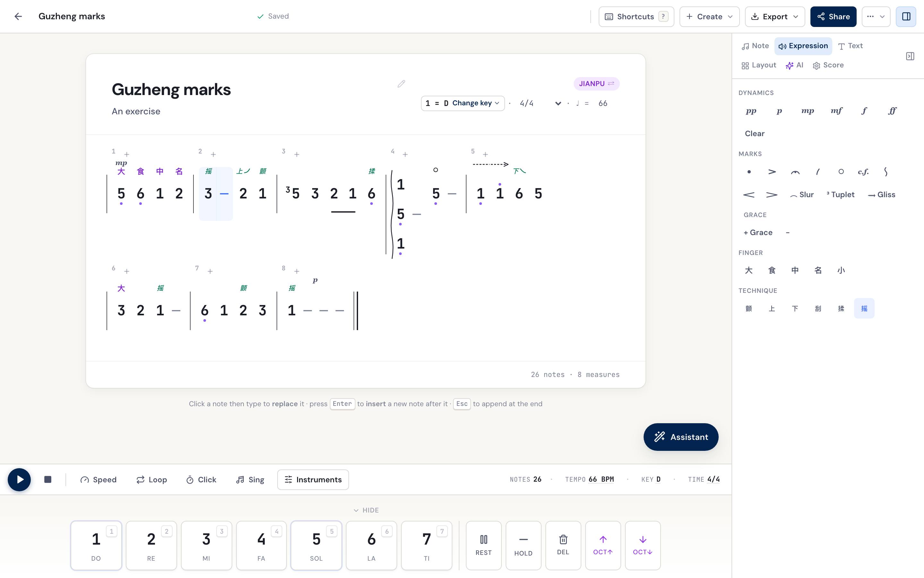Apply the 刮 glissando technique
The width and height of the screenshot is (924, 578).
click(x=818, y=309)
